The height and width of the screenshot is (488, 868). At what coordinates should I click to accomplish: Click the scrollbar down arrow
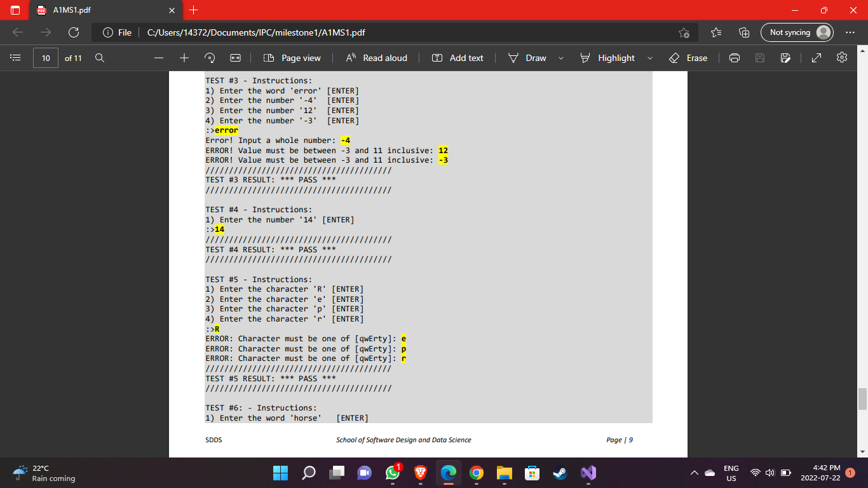862,452
